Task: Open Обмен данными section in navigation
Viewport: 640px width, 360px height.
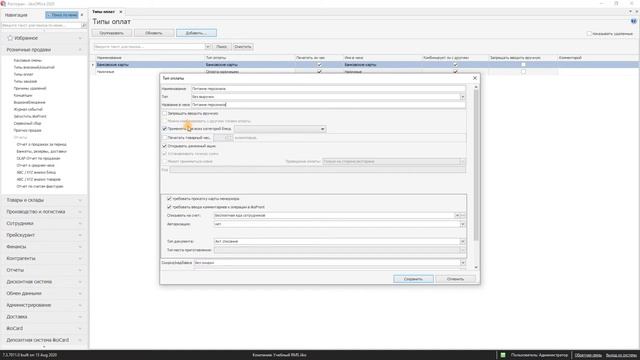Action: [44, 293]
